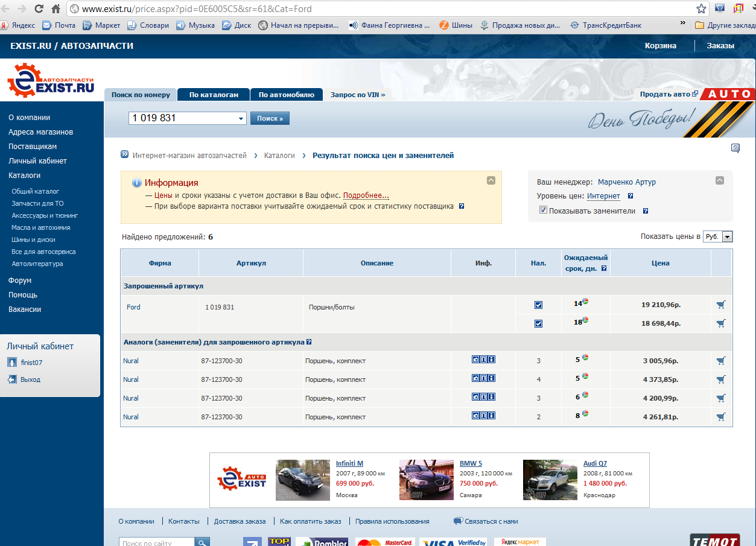Open the page help icon below AUTO banner
The width and height of the screenshot is (756, 546).
click(x=735, y=148)
